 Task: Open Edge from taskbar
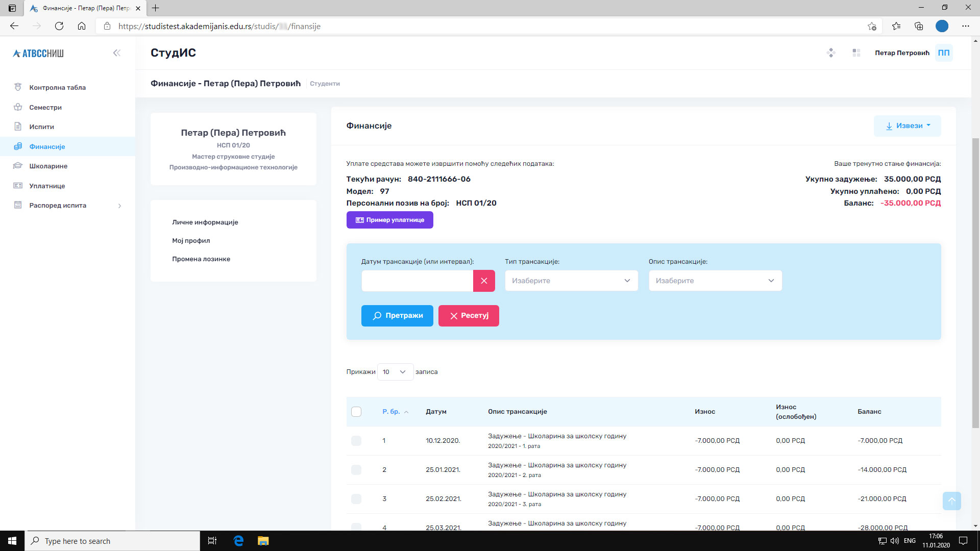238,541
